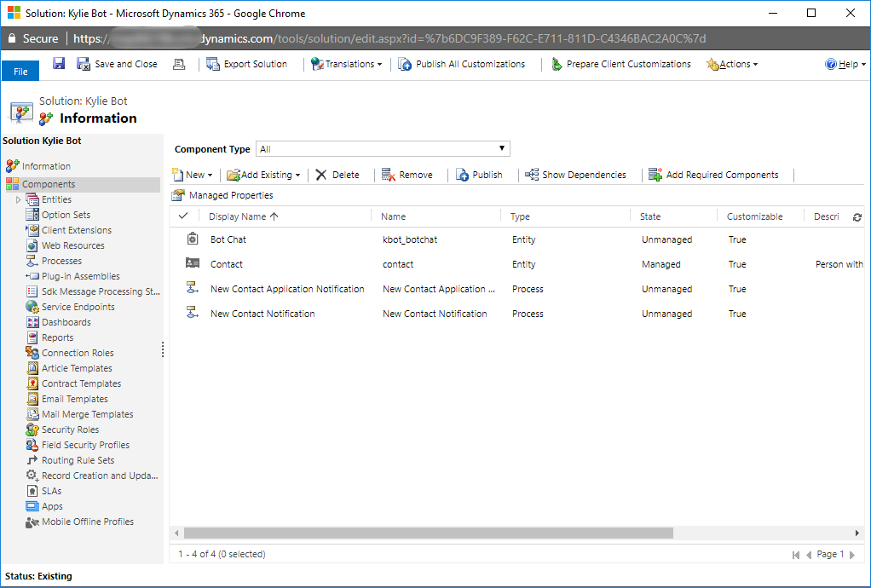
Task: Select Web Resources in the sidebar
Action: tap(73, 245)
